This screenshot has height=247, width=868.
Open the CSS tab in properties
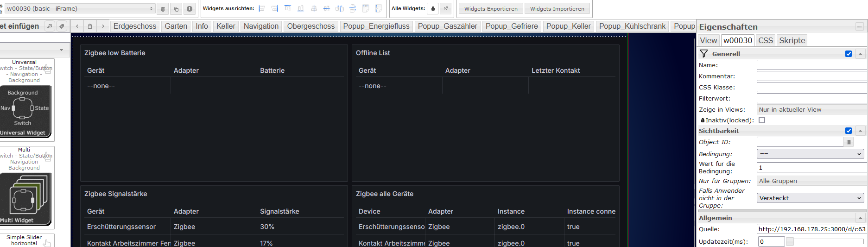click(x=765, y=40)
